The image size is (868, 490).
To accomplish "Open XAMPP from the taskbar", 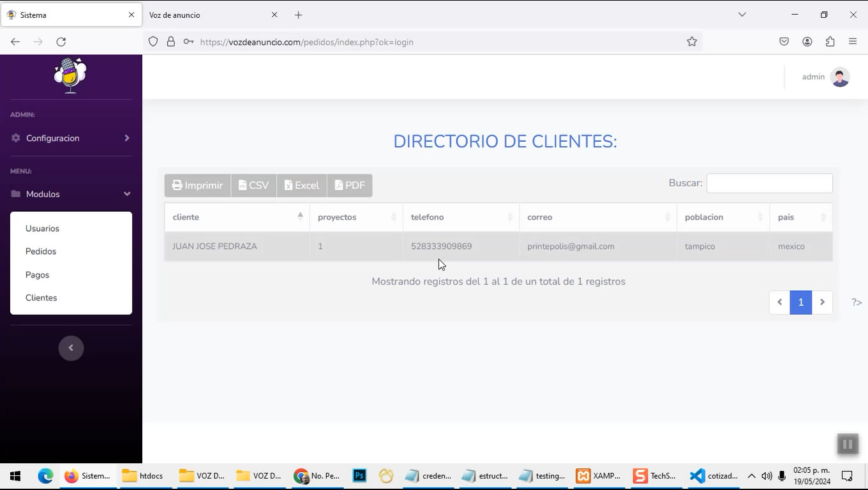I will tap(598, 476).
